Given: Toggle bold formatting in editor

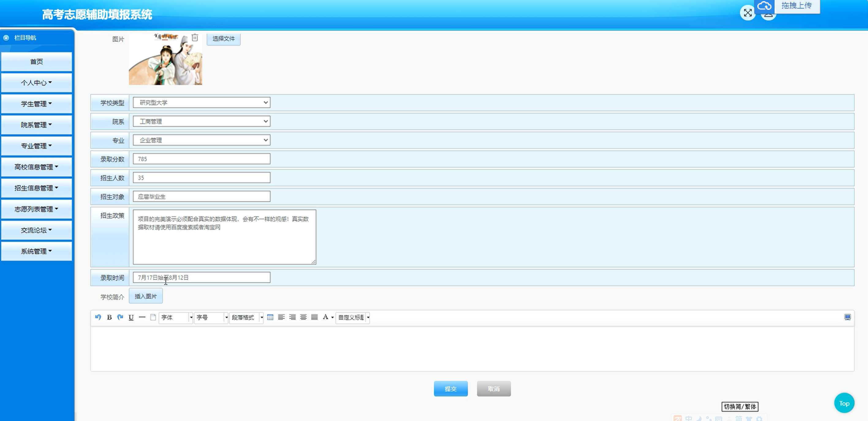Looking at the screenshot, I should [x=109, y=317].
